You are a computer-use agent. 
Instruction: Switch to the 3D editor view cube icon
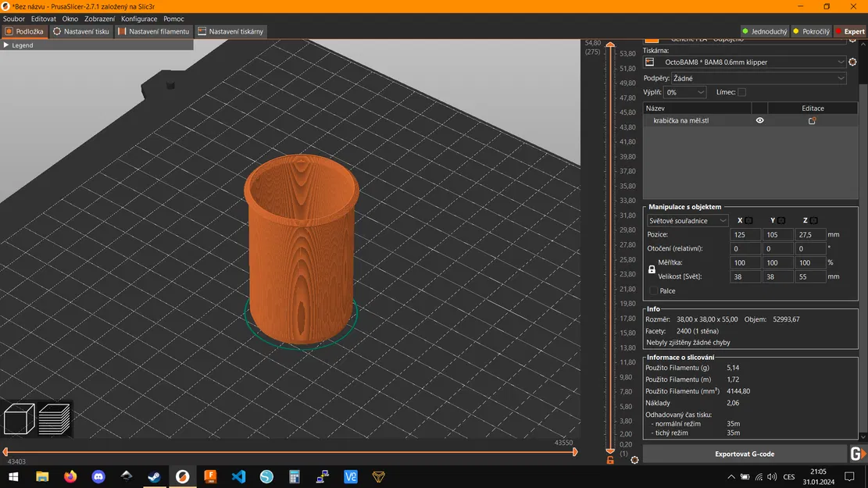20,419
